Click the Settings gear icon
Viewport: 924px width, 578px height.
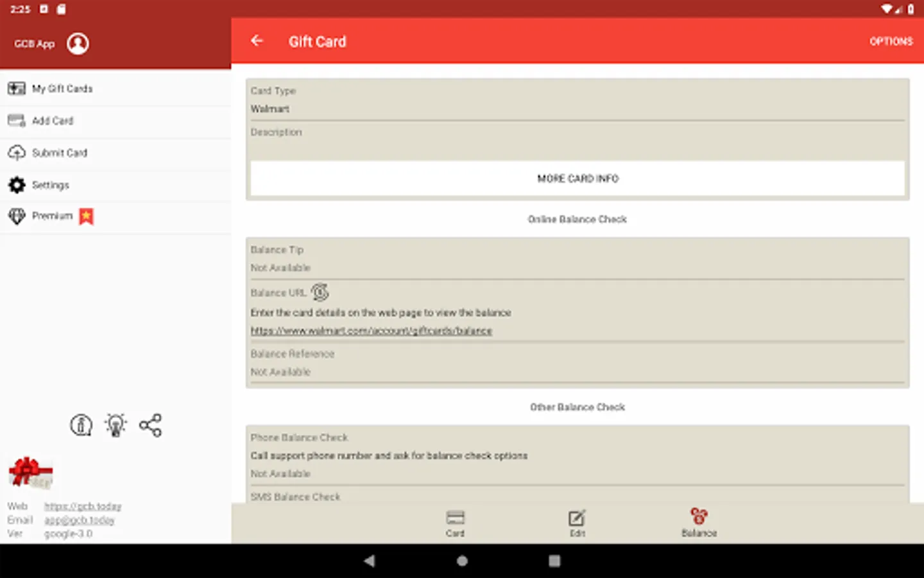[17, 185]
